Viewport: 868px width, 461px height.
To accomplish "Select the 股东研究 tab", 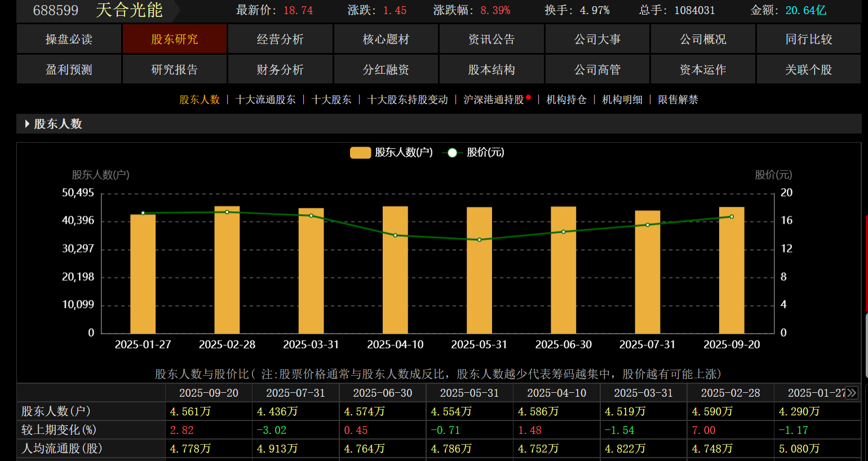I will point(175,39).
